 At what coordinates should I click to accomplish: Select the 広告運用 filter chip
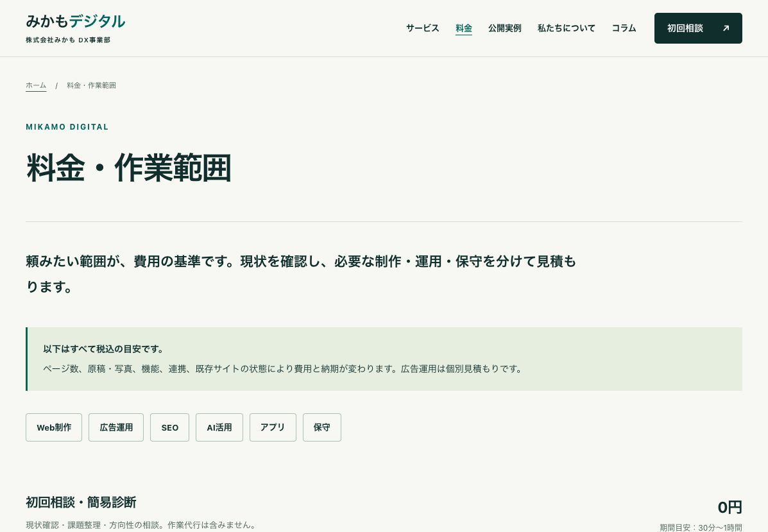click(116, 427)
